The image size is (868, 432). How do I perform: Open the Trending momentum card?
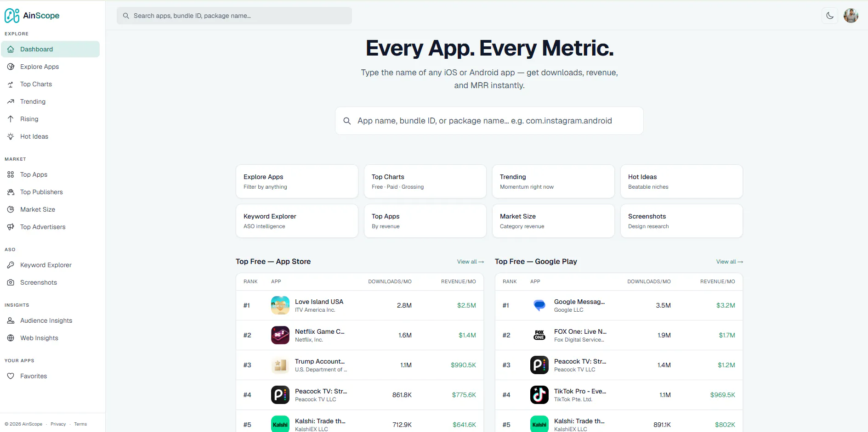(x=553, y=181)
